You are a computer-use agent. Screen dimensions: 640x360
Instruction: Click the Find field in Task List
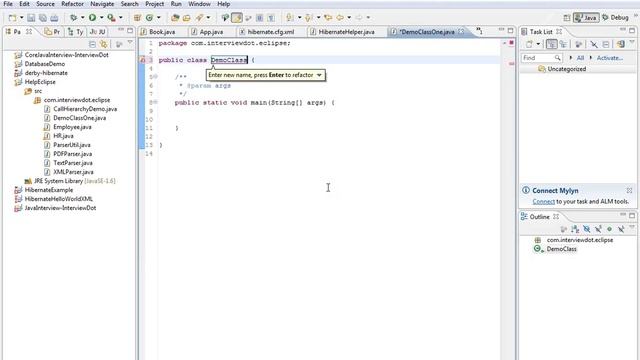tap(541, 58)
